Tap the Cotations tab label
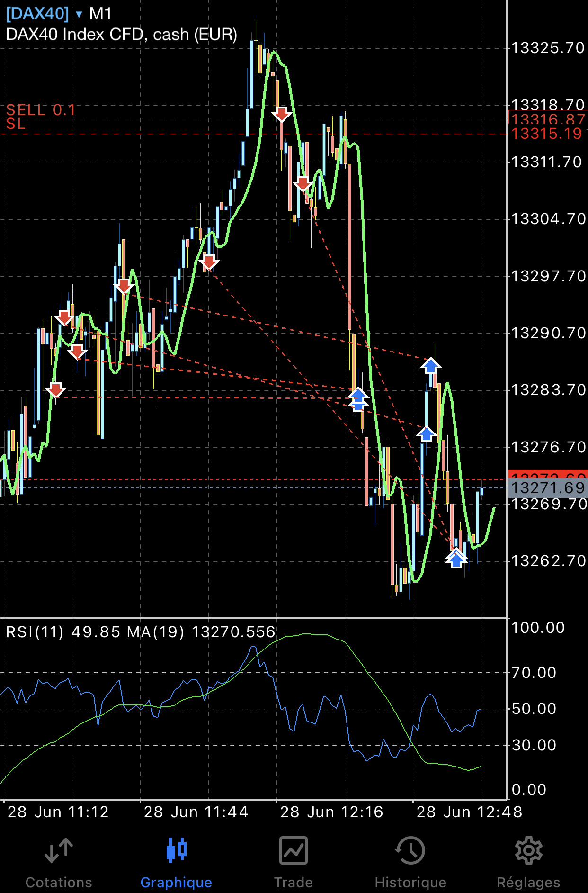Screen dimensions: 588x893 (59, 883)
